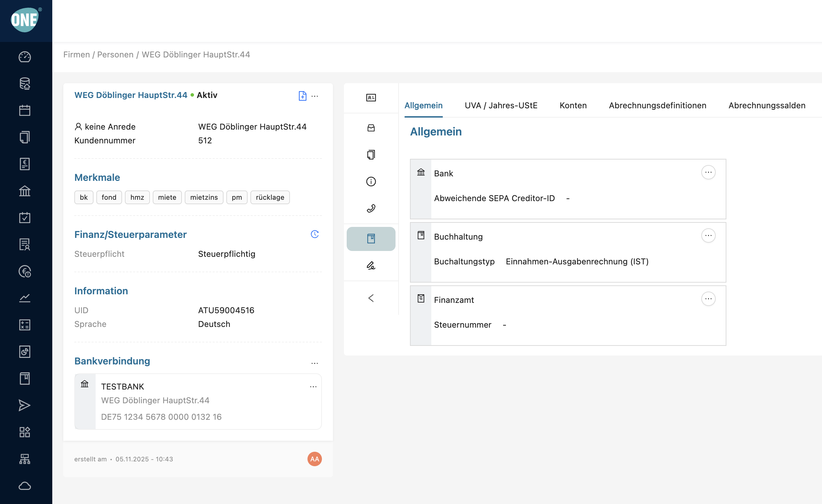Viewport: 822px width, 504px height.
Task: Open the bank building icon in sidebar
Action: (25, 191)
